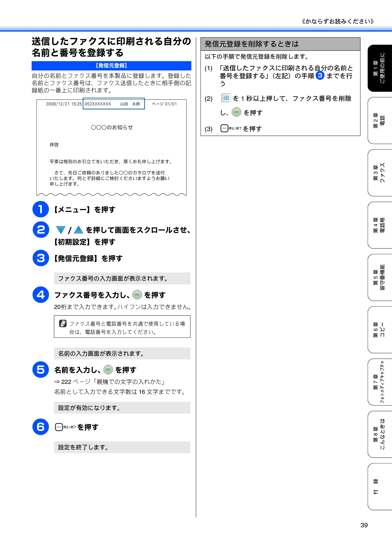392x555 pixels.
Task: Open the 第8章 こんなときは side tab
Action: point(380,434)
